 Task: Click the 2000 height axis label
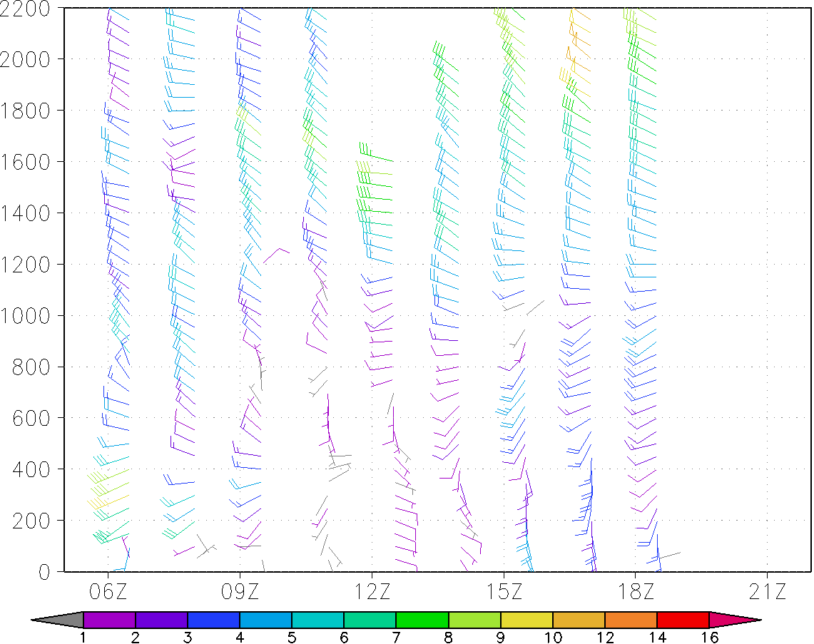pyautogui.click(x=25, y=59)
